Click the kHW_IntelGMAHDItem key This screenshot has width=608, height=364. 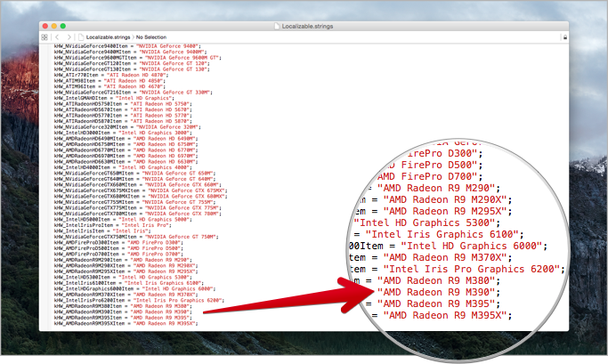(x=81, y=99)
